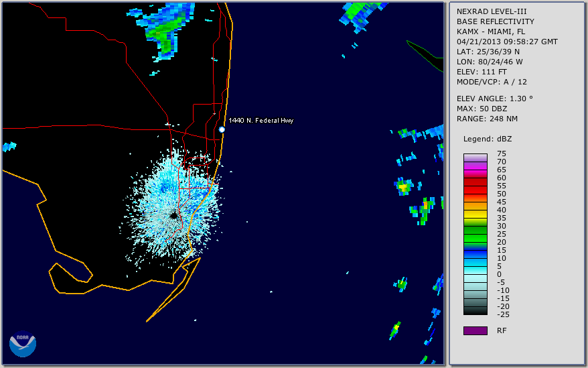Select the NEXRAD LEVEL-III title text
Screen dimensions: 588x368
click(492, 11)
